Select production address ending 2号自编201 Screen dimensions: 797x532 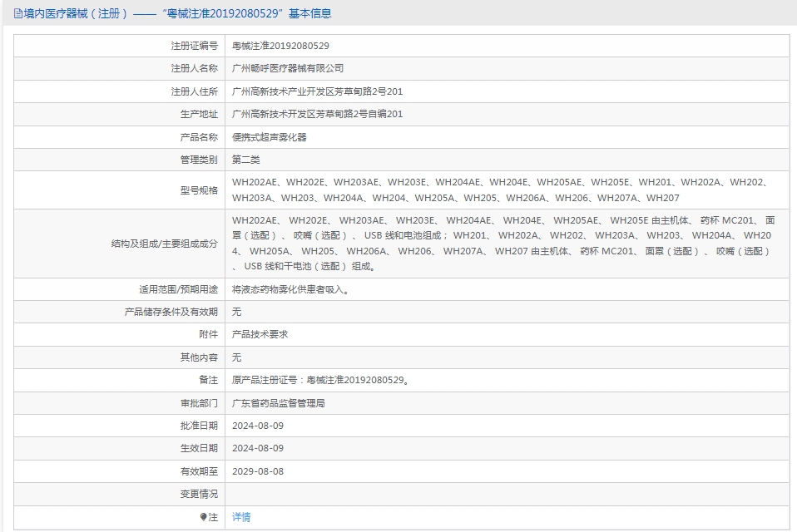[x=317, y=114]
